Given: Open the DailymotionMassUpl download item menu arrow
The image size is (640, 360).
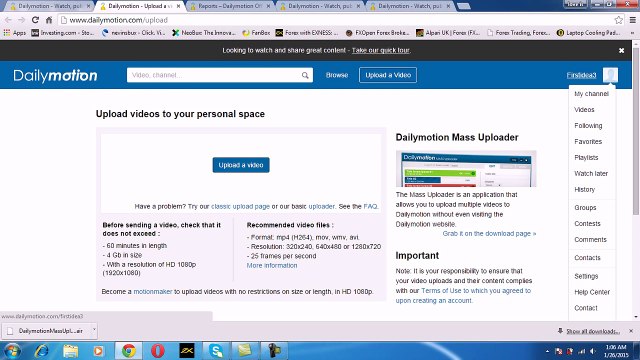Looking at the screenshot, I should (x=94, y=329).
